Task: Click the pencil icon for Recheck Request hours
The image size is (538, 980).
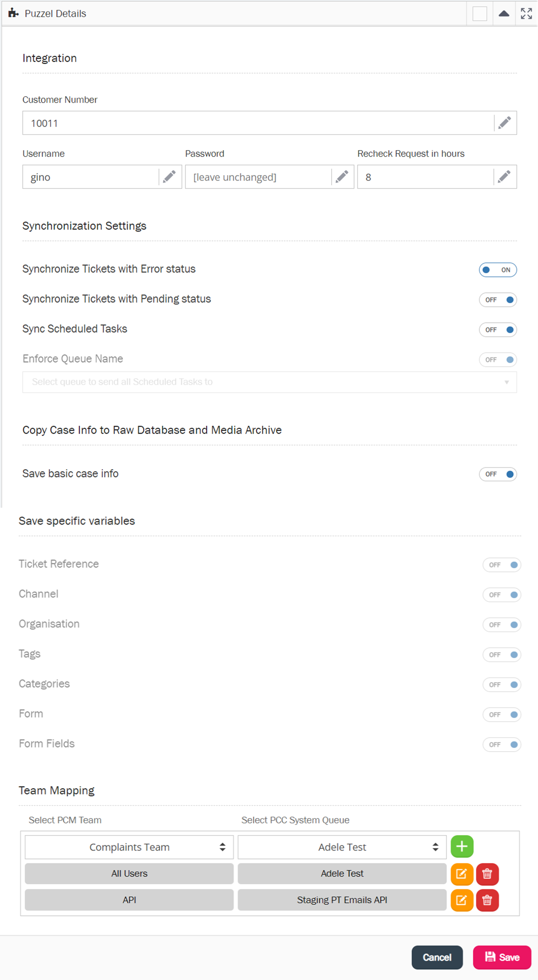Action: 504,177
